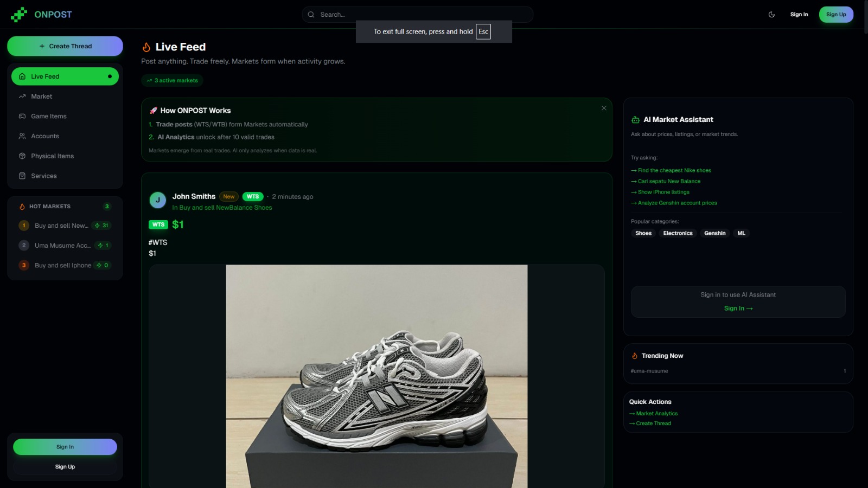Click the Physical Items box icon
Viewport: 868px width, 488px height.
click(22, 156)
